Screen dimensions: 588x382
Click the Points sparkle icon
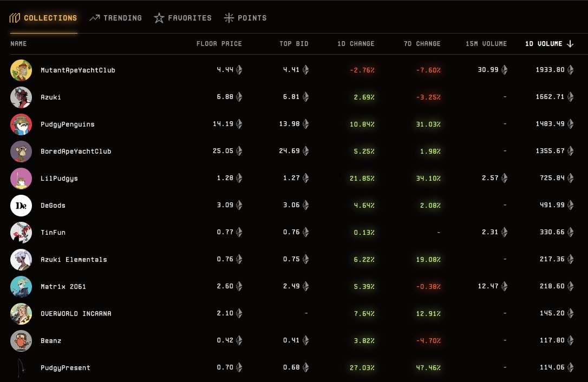pos(228,18)
